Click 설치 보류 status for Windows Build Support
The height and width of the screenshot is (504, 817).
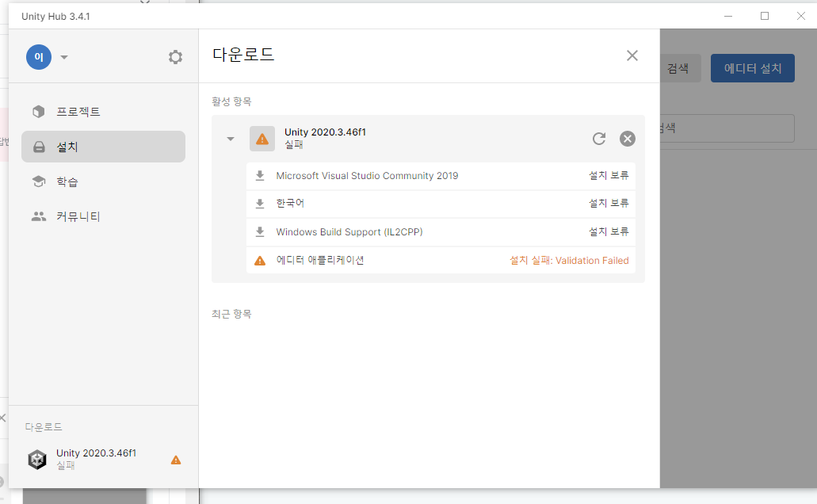[x=609, y=231]
